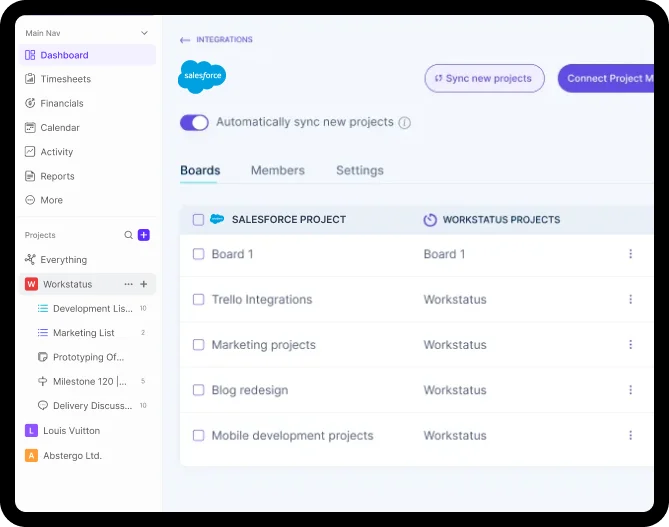Open Timesheets in the sidebar
The image size is (669, 527).
point(66,79)
